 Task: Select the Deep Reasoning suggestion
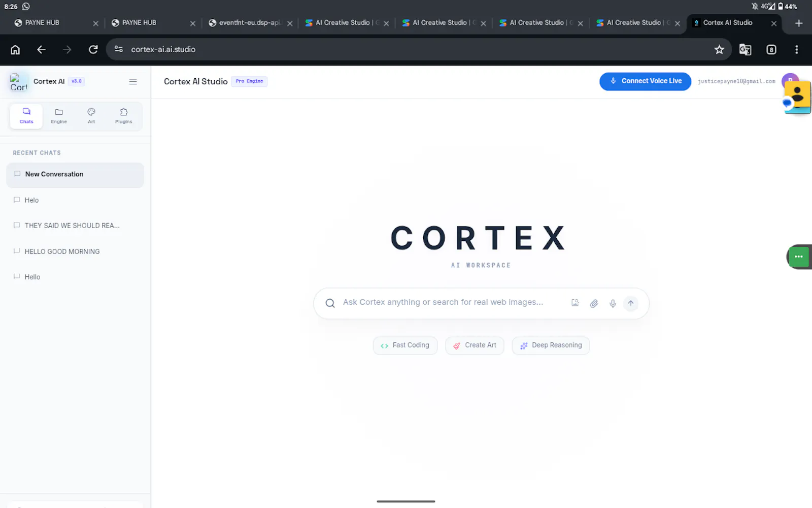[551, 345]
